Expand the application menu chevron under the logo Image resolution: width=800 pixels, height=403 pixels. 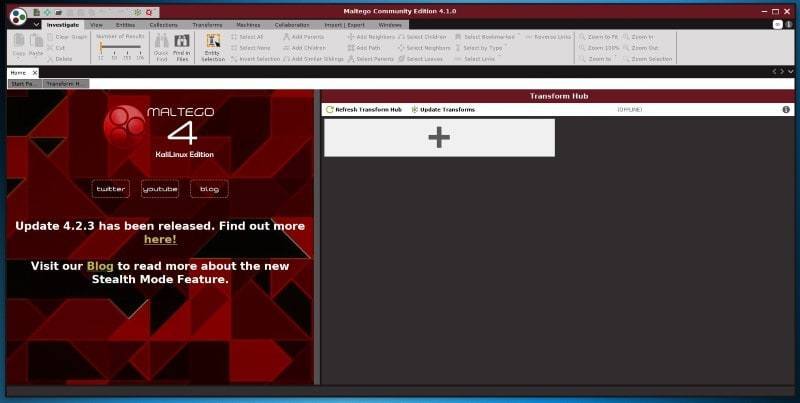coord(36,24)
